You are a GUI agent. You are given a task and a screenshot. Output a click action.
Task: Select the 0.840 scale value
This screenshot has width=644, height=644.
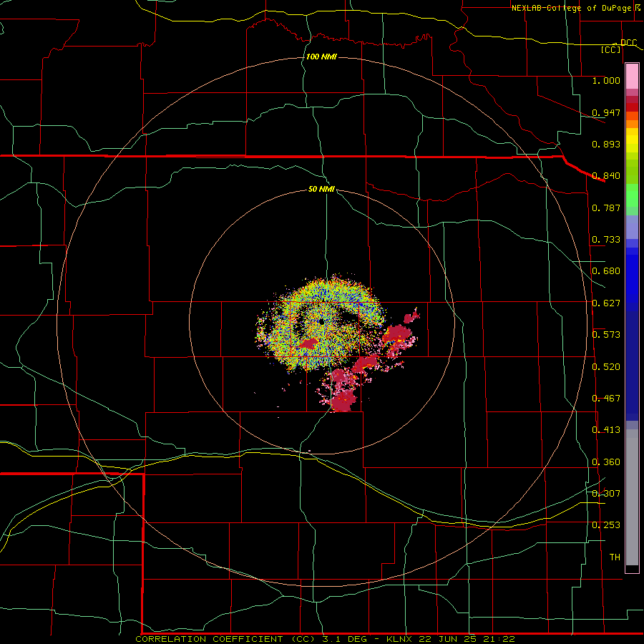pyautogui.click(x=606, y=175)
